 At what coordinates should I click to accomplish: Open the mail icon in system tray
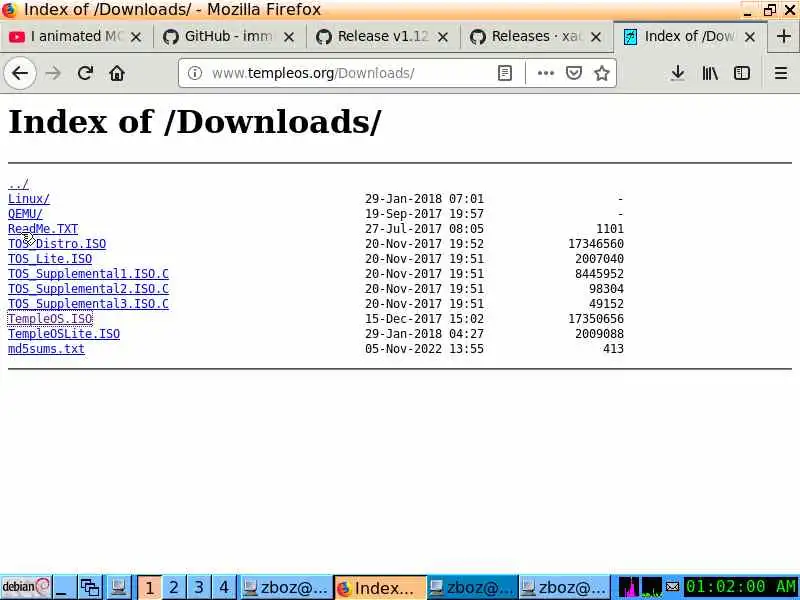click(672, 587)
